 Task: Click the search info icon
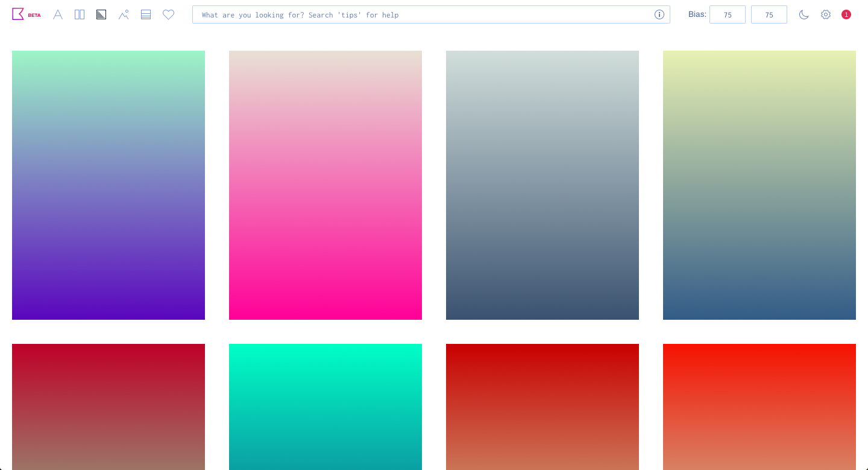tap(659, 14)
